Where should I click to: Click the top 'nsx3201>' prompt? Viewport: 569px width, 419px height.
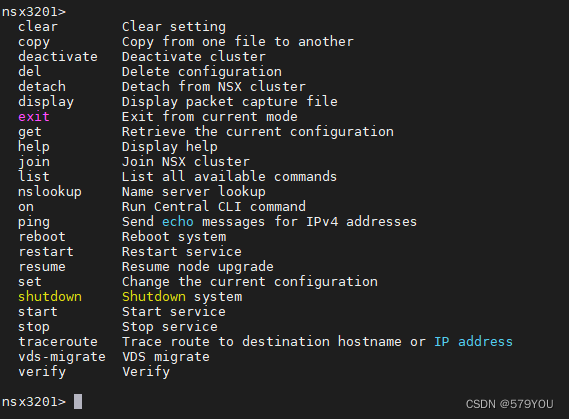coord(34,12)
